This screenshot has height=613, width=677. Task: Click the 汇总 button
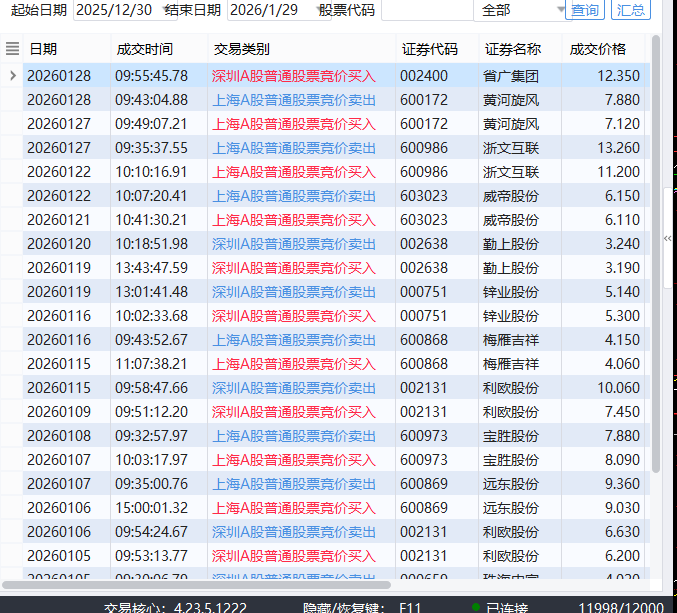coord(631,10)
